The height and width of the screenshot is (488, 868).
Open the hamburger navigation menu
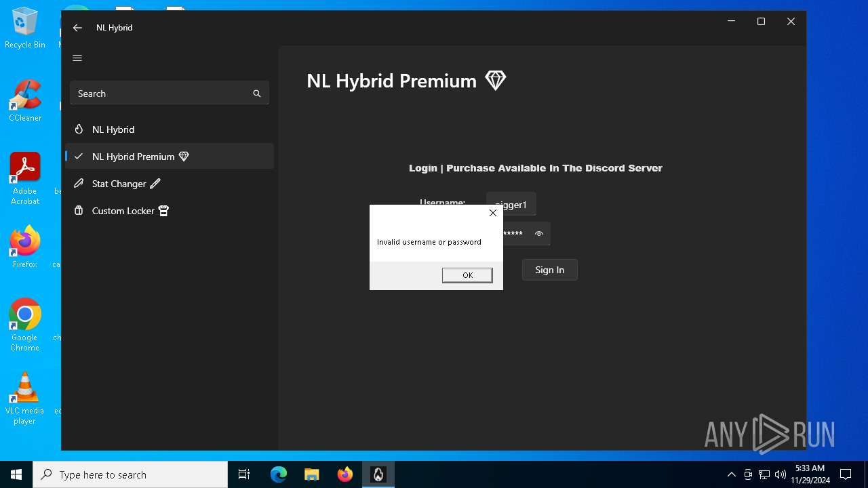tap(77, 58)
